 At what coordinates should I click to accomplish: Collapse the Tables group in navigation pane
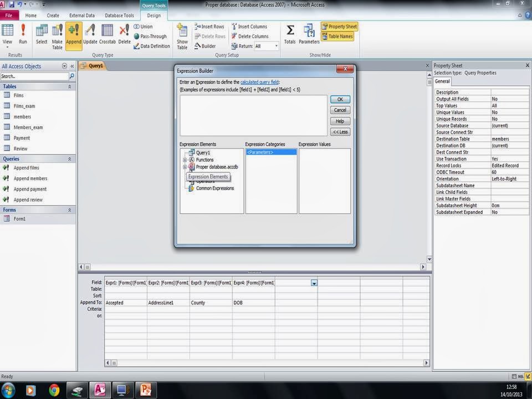70,86
